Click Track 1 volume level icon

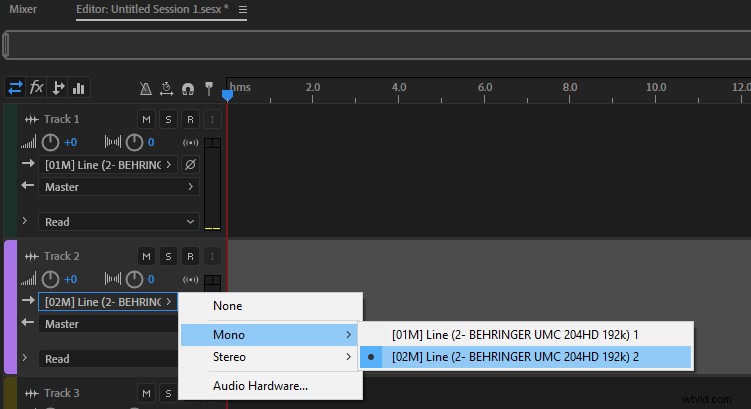click(x=28, y=142)
